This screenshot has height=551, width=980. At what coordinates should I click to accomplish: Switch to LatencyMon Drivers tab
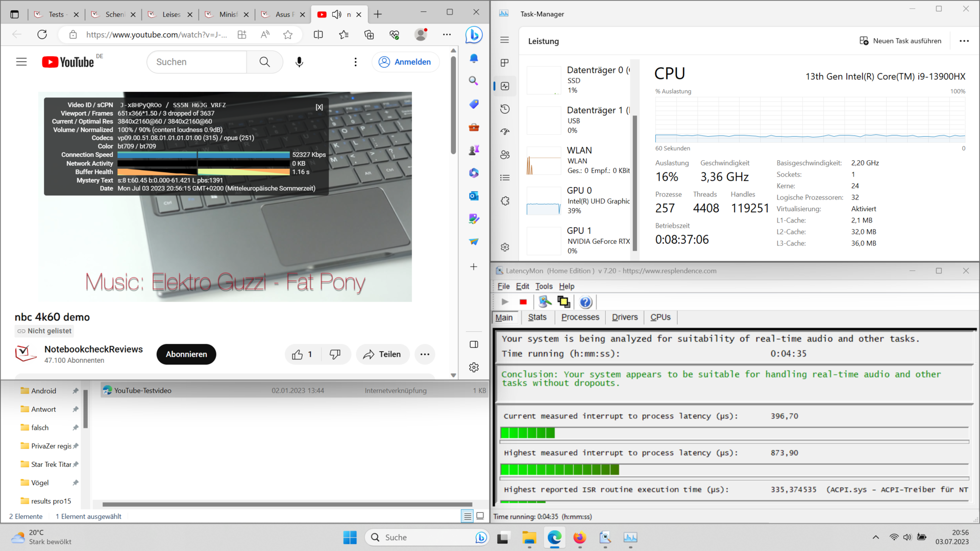click(x=624, y=317)
